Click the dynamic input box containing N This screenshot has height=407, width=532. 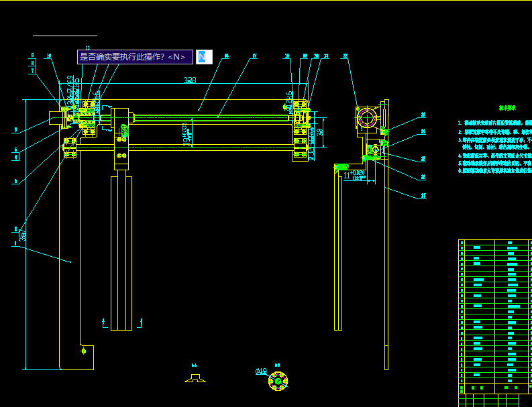click(x=204, y=57)
